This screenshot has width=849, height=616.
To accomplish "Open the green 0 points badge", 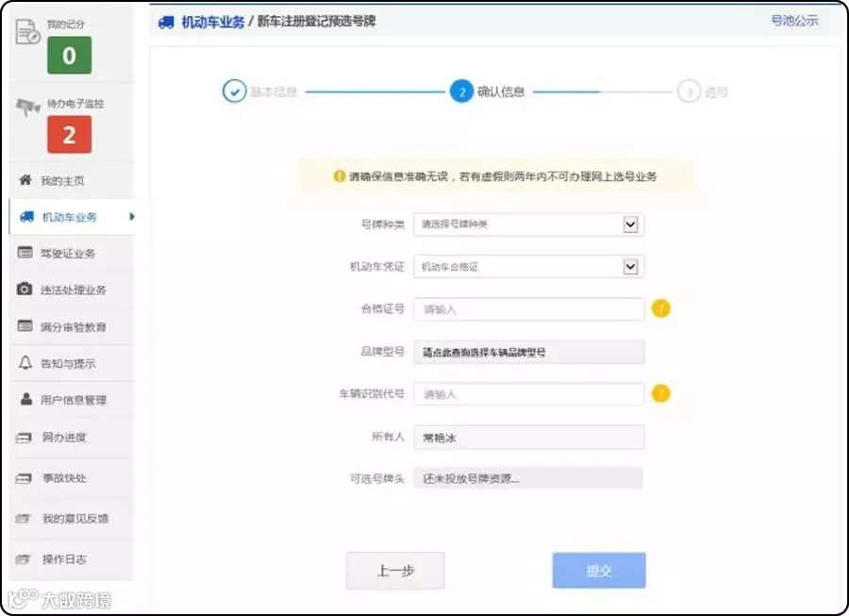I will [69, 56].
